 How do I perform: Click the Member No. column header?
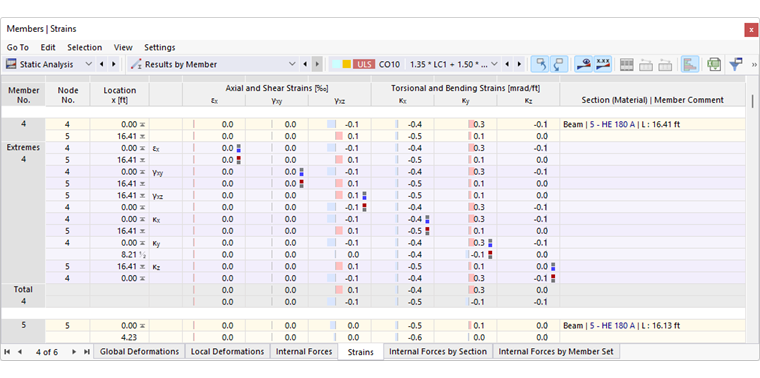[23, 94]
